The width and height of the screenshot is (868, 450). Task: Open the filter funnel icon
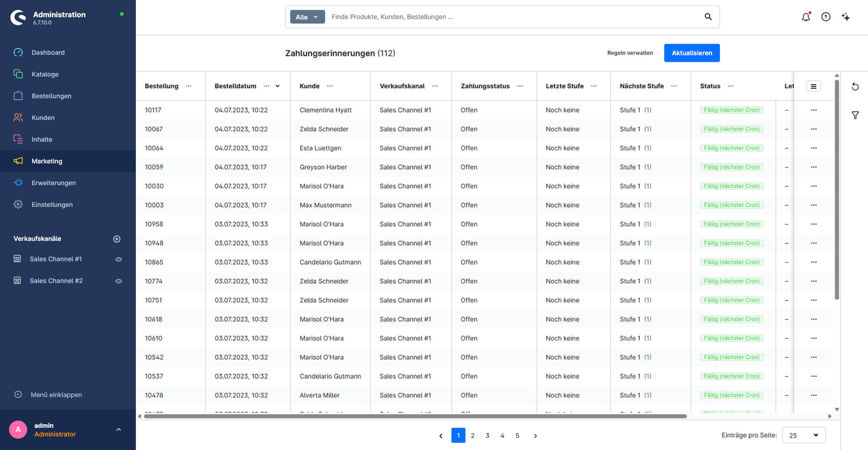(855, 115)
